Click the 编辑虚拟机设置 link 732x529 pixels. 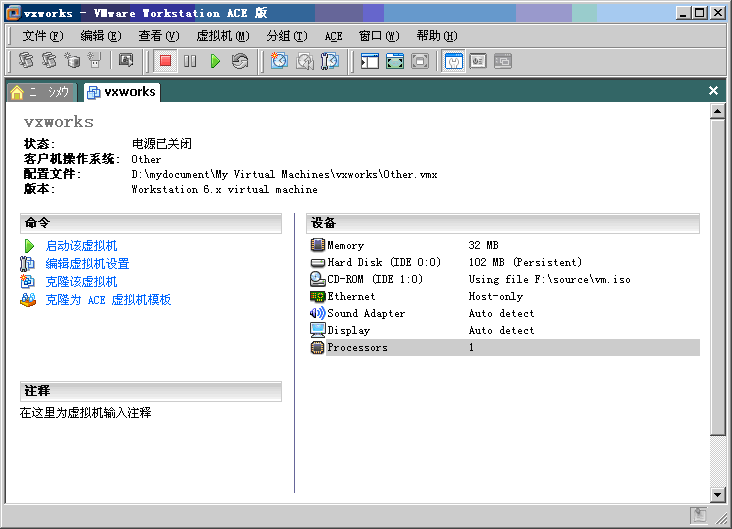pyautogui.click(x=87, y=264)
